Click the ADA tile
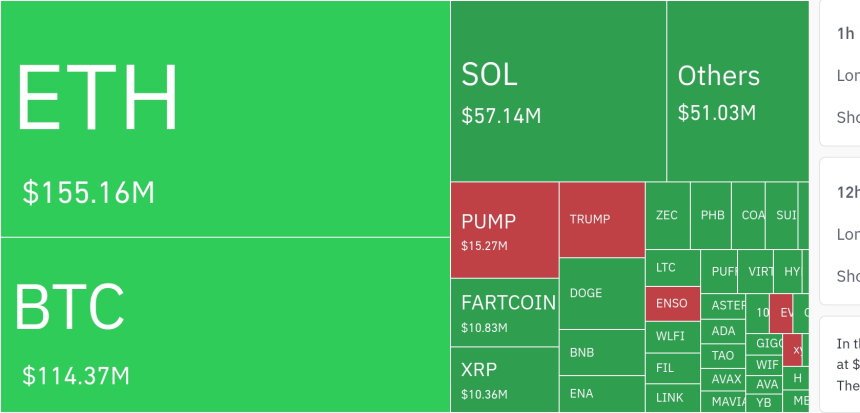Image resolution: width=860 pixels, height=413 pixels. tap(723, 331)
